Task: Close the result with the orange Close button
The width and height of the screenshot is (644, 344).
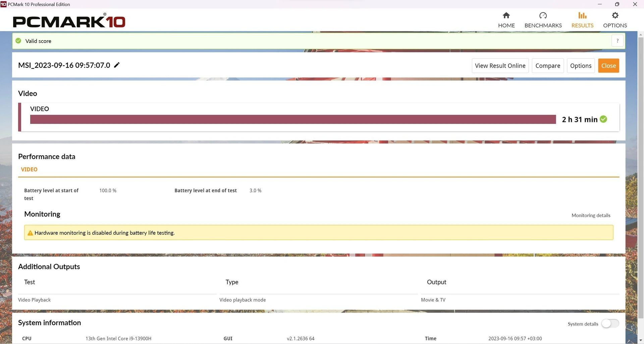Action: point(608,66)
